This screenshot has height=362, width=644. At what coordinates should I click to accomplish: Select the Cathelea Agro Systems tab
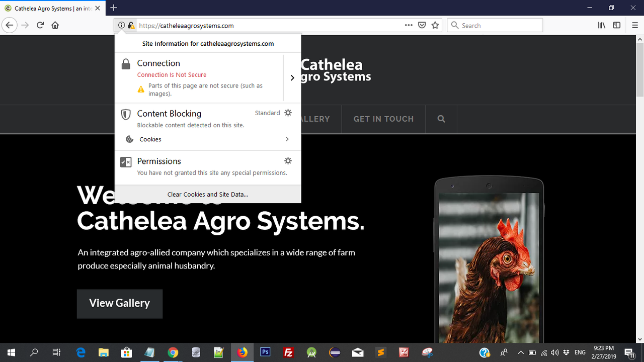[53, 8]
